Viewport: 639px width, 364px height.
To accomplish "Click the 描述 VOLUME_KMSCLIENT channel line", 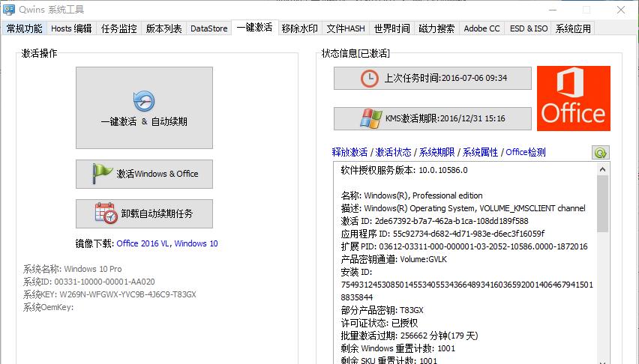I will click(463, 208).
